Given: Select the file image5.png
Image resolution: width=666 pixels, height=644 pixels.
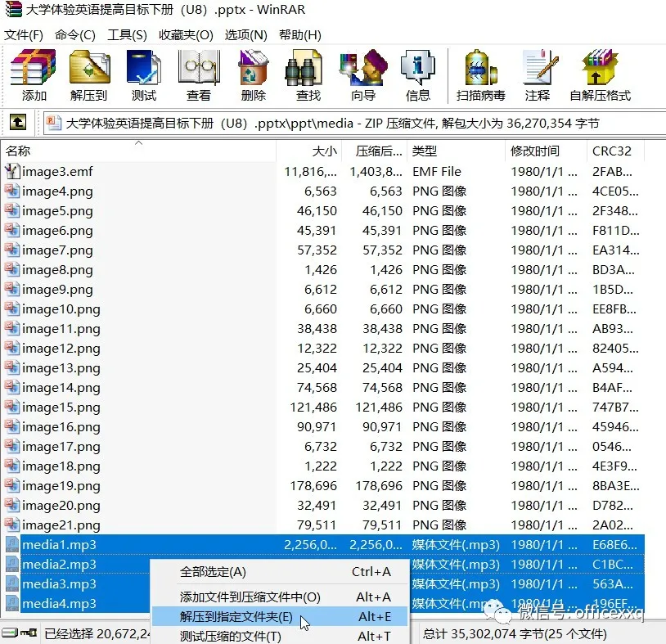Looking at the screenshot, I should tap(57, 210).
